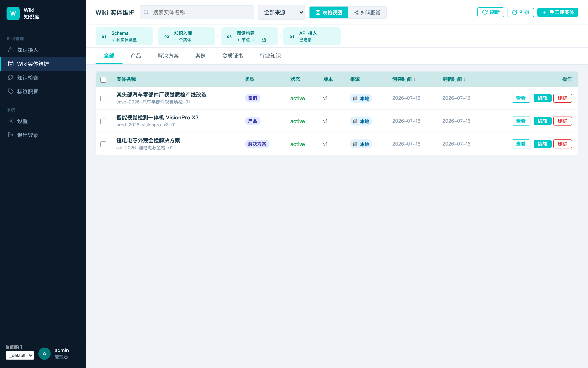Open the 全部来源 dropdown

(281, 12)
